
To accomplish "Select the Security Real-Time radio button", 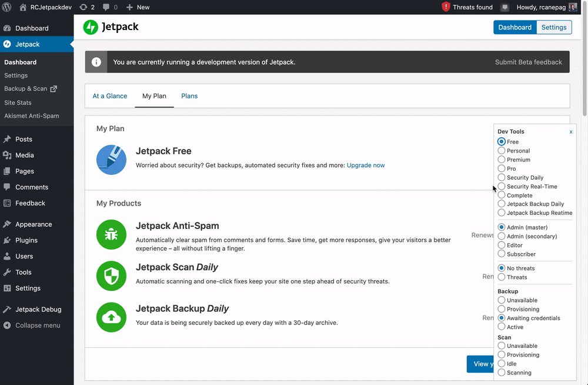I will pyautogui.click(x=502, y=186).
